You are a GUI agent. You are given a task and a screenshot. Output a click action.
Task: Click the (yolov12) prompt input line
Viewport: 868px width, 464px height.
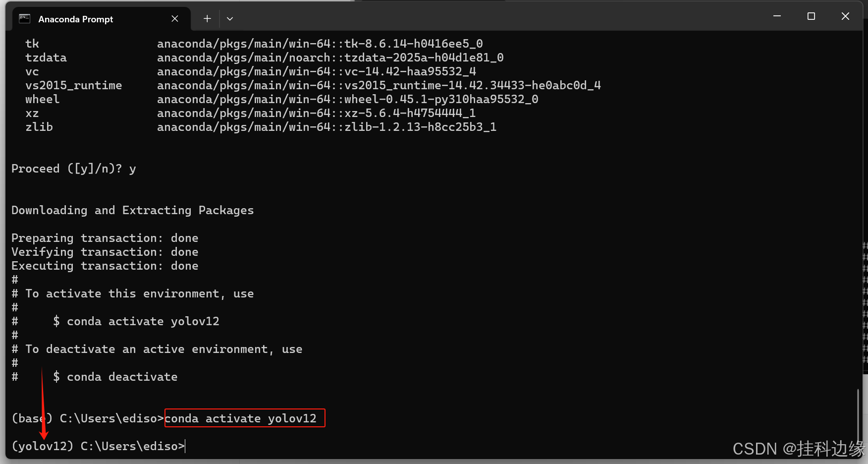point(98,446)
